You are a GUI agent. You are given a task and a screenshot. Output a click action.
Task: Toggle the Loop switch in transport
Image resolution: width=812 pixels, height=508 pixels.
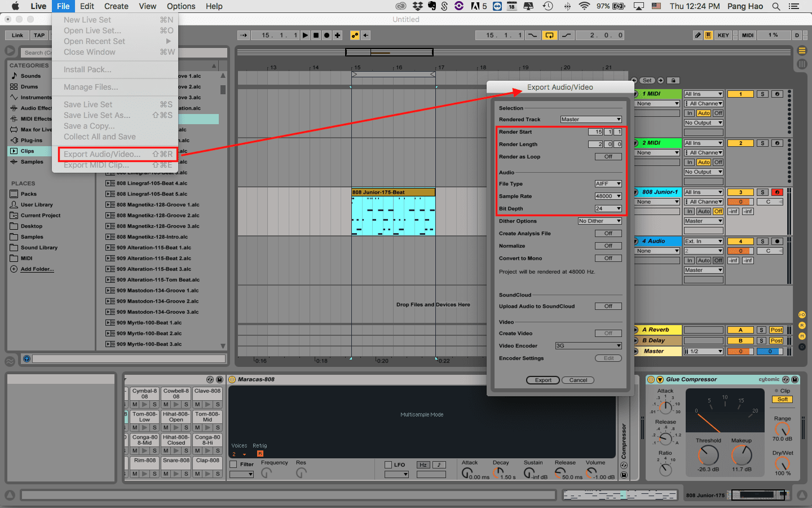(x=549, y=35)
